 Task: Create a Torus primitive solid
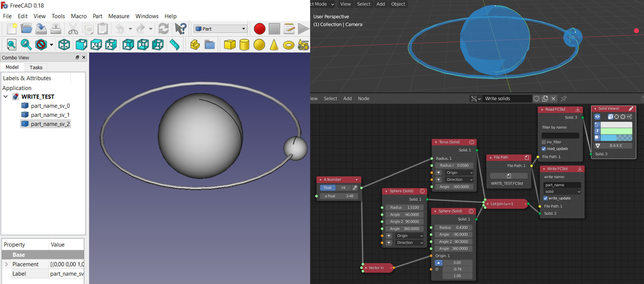pos(288,45)
